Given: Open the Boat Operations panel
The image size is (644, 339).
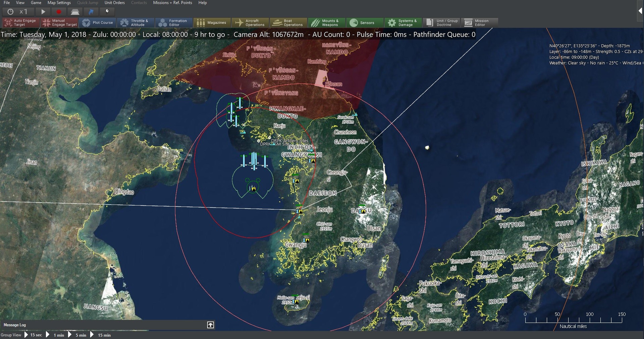Looking at the screenshot, I should [288, 22].
